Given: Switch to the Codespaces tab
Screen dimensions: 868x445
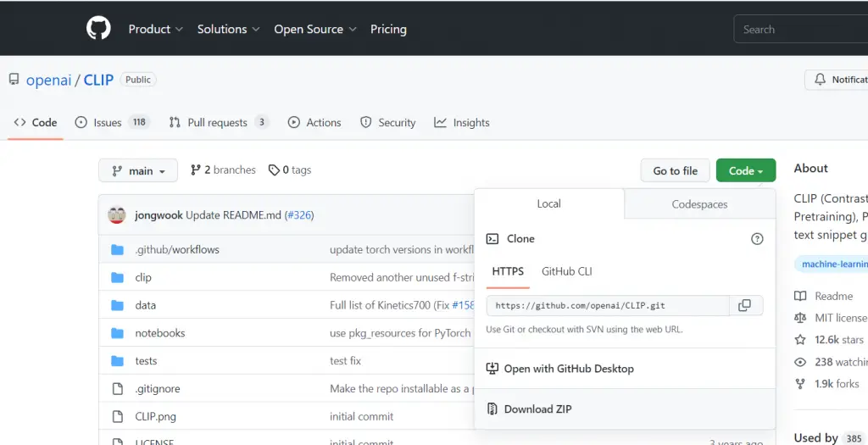Looking at the screenshot, I should click(x=699, y=204).
